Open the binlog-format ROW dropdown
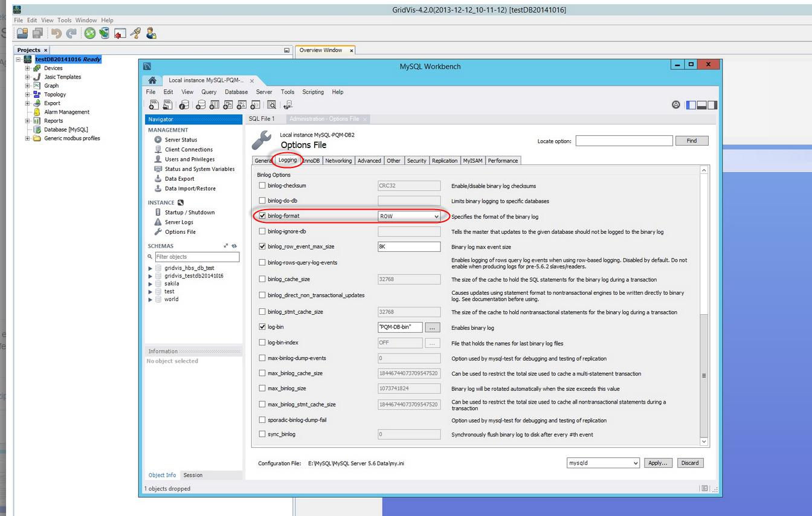The height and width of the screenshot is (516, 812). (x=409, y=216)
